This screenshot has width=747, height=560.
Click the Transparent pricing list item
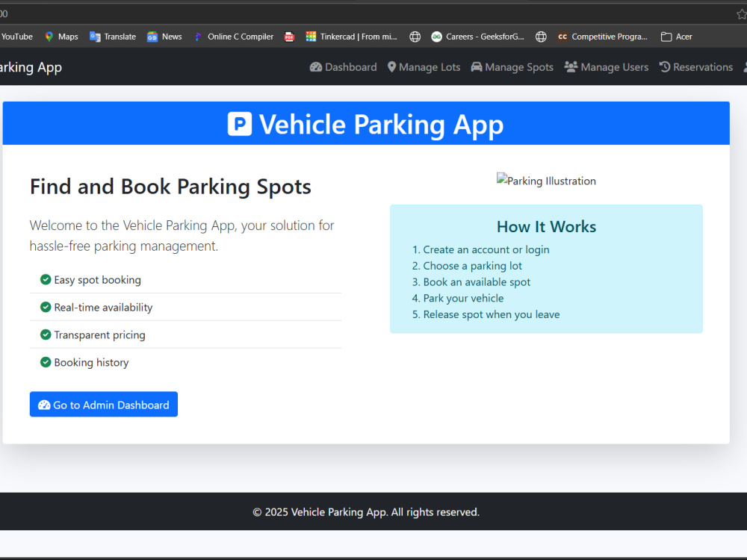[x=185, y=335]
